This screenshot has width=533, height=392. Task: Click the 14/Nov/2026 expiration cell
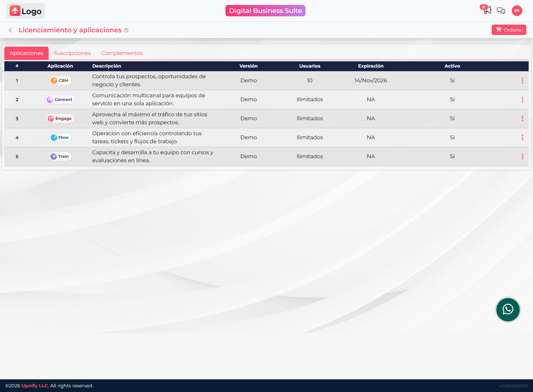[x=371, y=81]
